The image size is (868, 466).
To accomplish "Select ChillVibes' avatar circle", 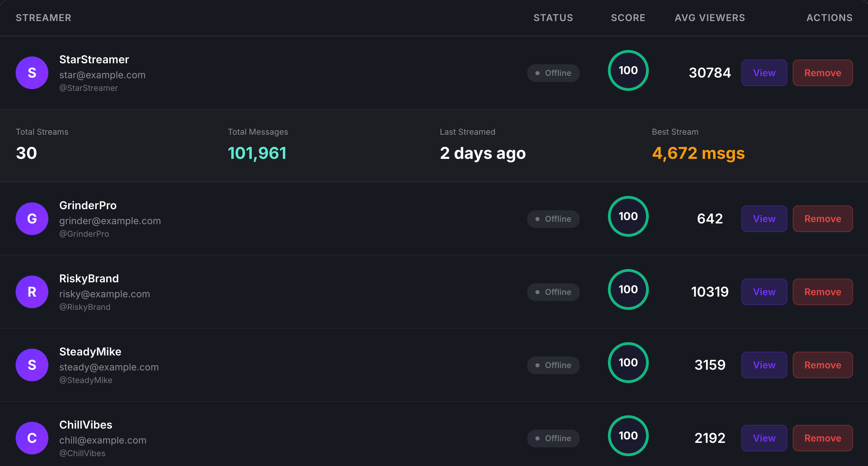I will (x=32, y=438).
